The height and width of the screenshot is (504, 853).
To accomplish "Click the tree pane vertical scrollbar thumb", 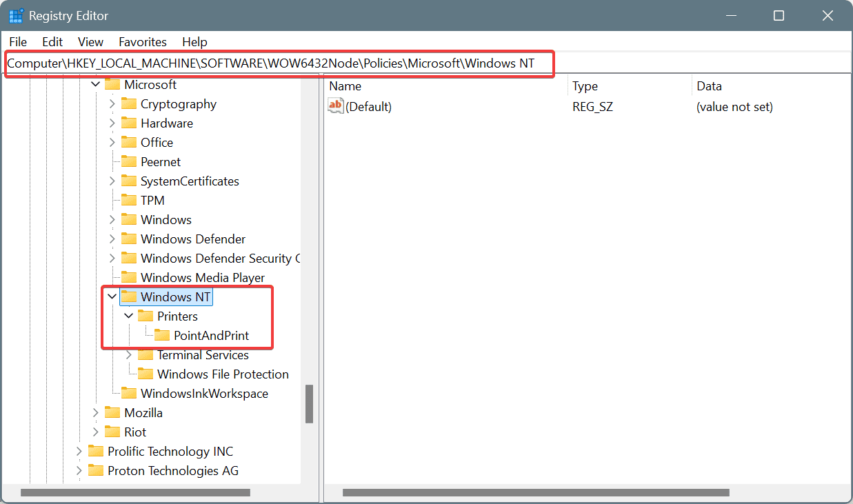I will coord(310,403).
